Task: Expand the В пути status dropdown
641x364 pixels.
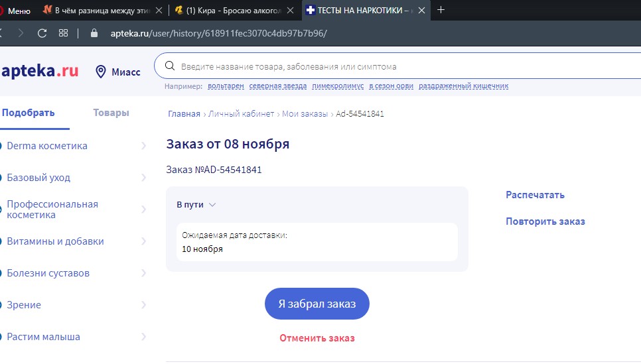Action: pos(212,205)
